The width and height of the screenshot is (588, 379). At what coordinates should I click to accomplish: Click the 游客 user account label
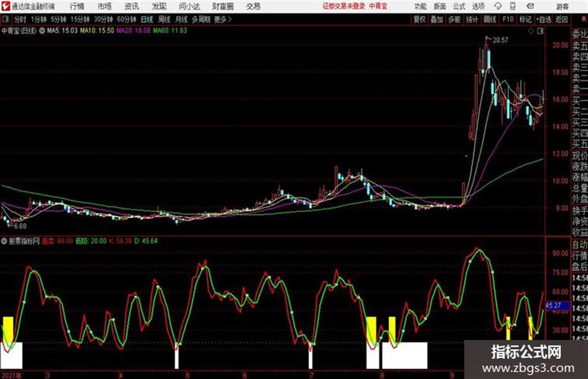tap(562, 6)
